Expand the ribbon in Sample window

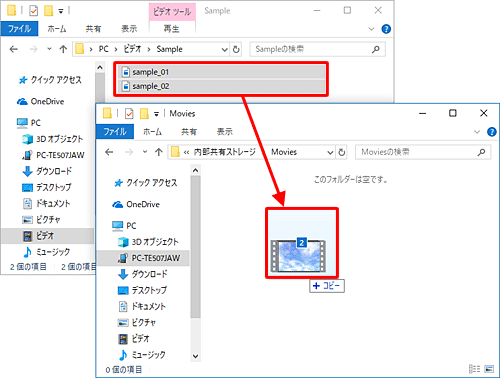point(371,29)
